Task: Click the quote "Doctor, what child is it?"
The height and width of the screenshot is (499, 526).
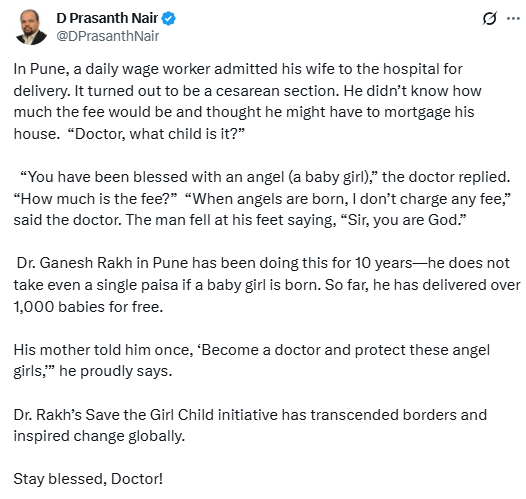Action: (x=156, y=134)
